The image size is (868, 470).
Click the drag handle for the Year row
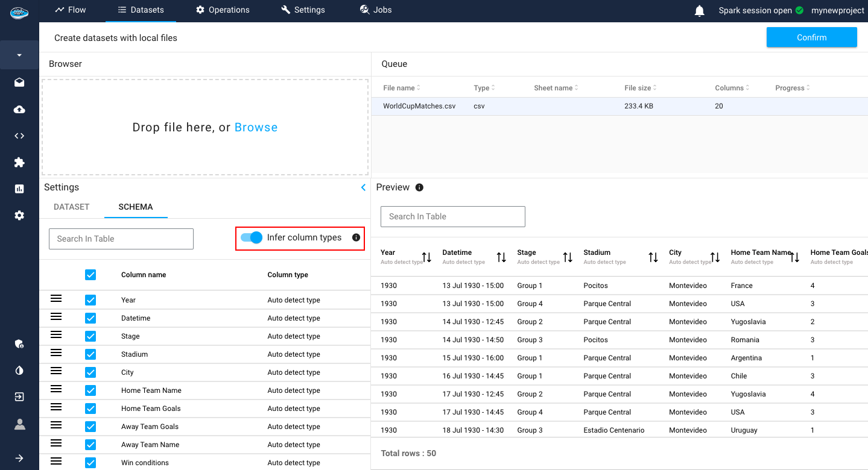click(56, 299)
